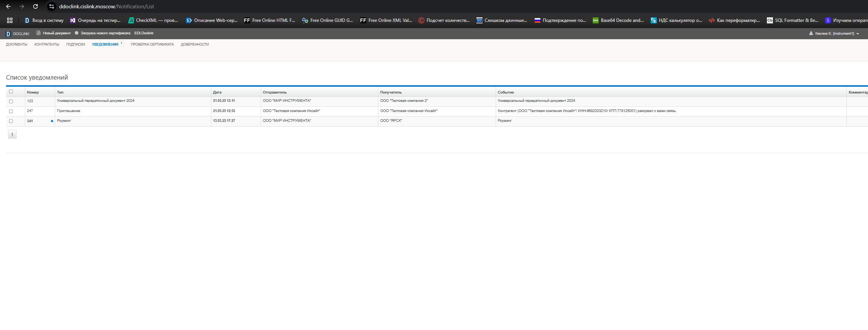Go to the ПОДПИСКИ tab
The image size is (868, 330).
(x=75, y=45)
